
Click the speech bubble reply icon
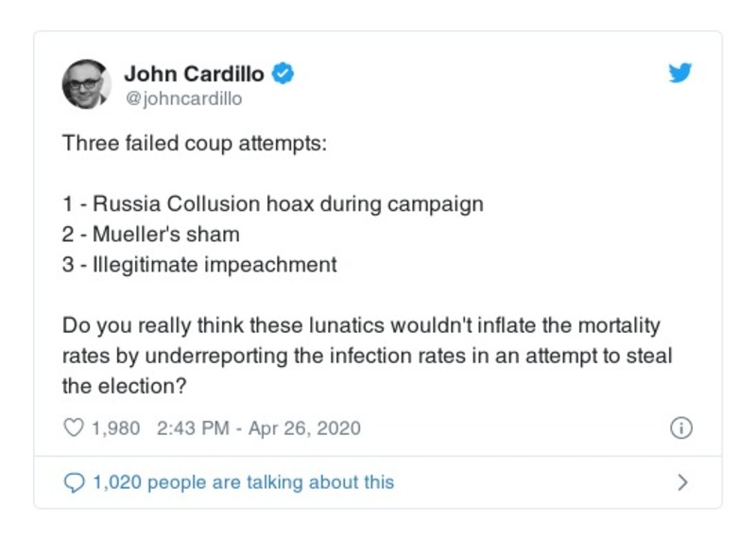tap(74, 482)
